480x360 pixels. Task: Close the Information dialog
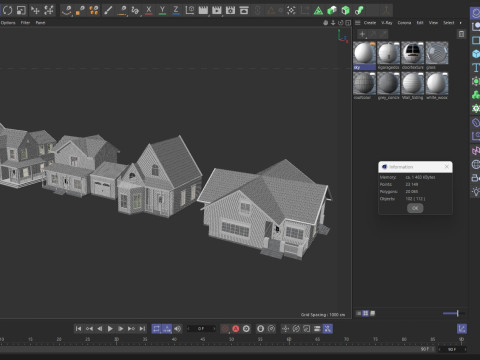(447, 167)
